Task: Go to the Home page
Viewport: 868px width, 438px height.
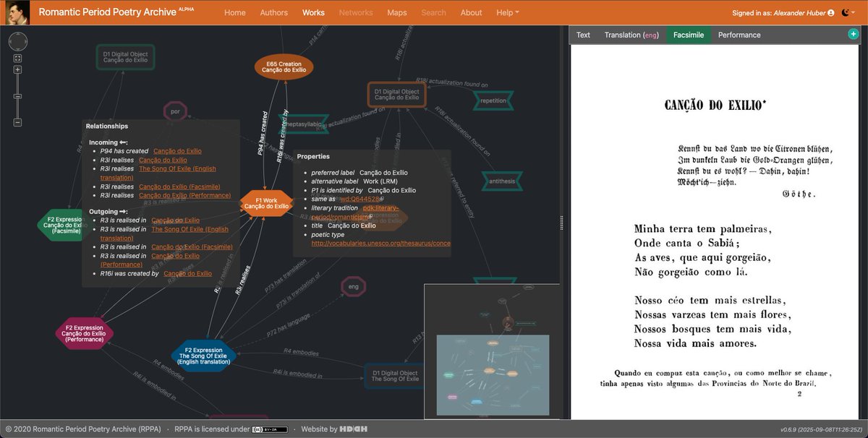Action: click(x=234, y=13)
